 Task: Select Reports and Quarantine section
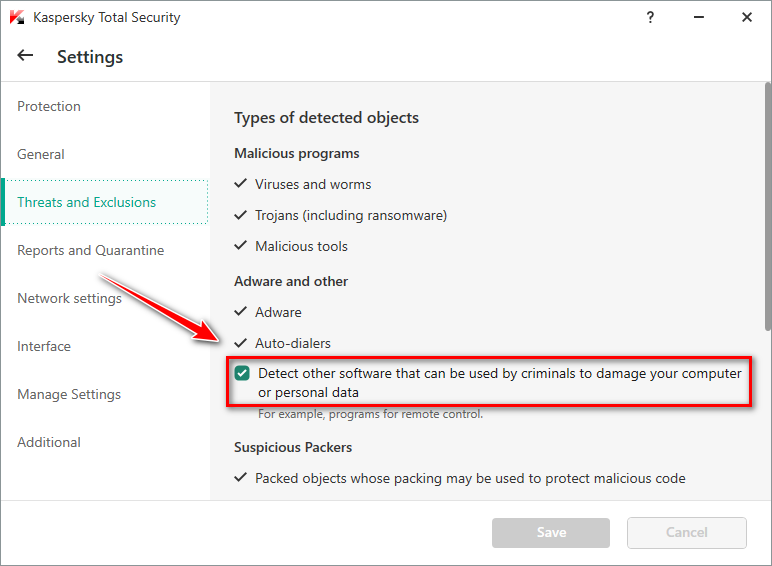(90, 250)
